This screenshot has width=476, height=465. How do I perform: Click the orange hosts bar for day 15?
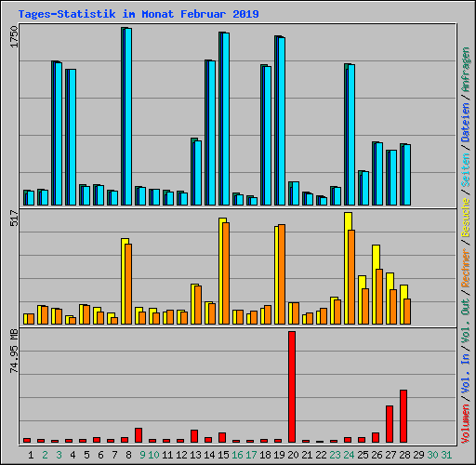[226, 273]
